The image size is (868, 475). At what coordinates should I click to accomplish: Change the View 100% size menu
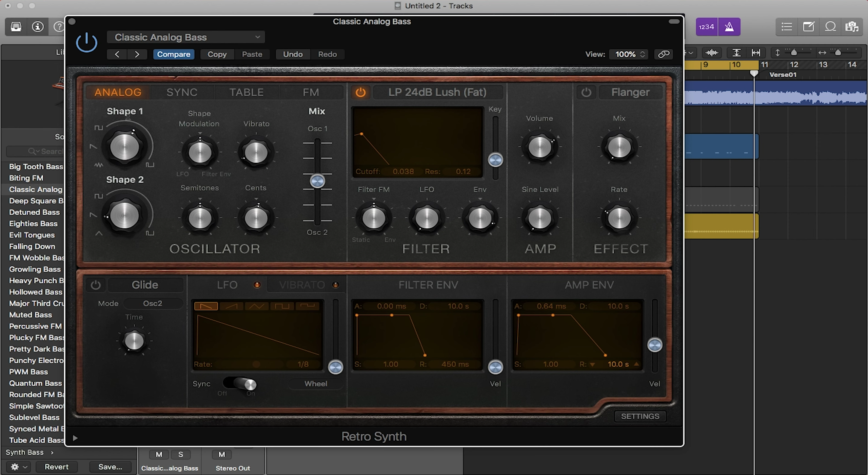629,54
